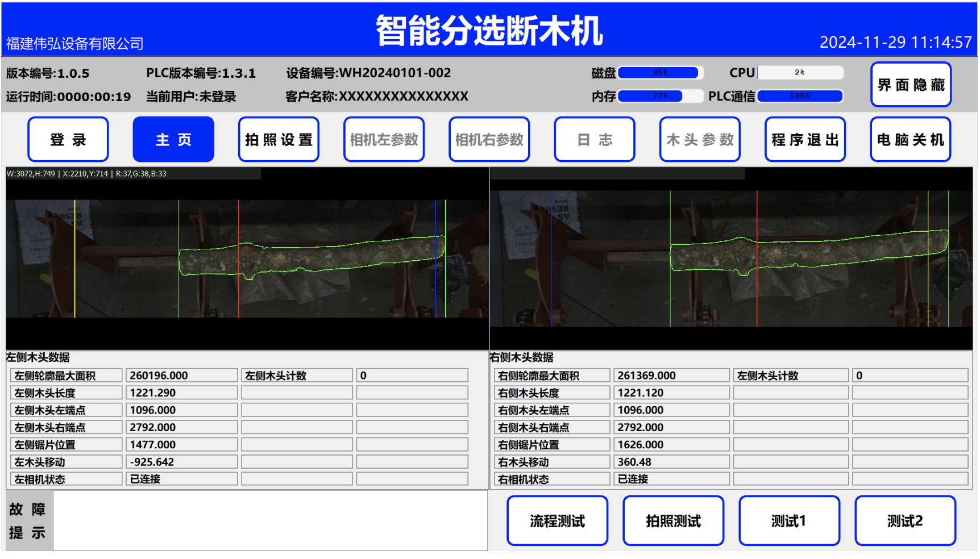Click the 内存 memory usage bar

click(660, 96)
